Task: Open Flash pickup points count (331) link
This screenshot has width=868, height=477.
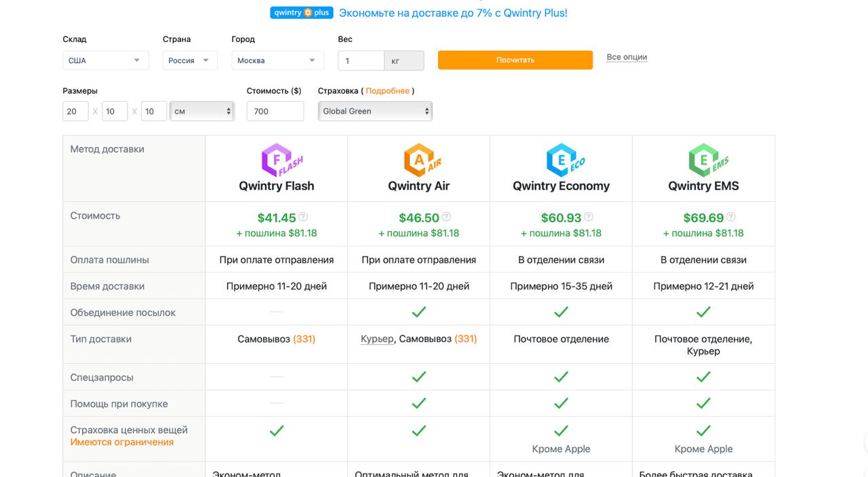Action: pos(304,339)
